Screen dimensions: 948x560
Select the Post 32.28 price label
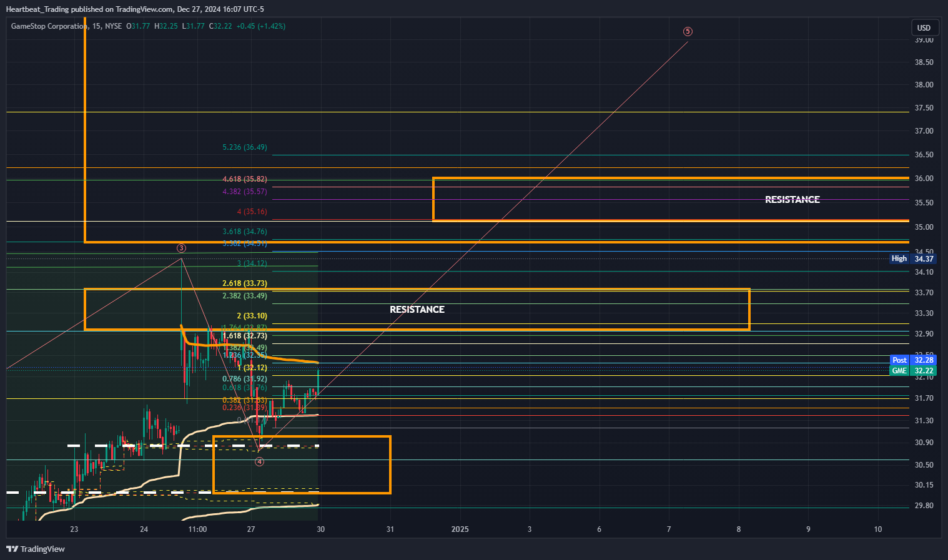pos(912,360)
